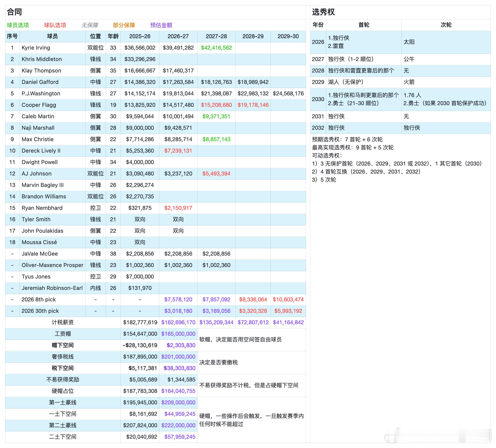Screen dimensions: 496x448
Task: Select player name Daniel Gafford
Action: coord(40,82)
